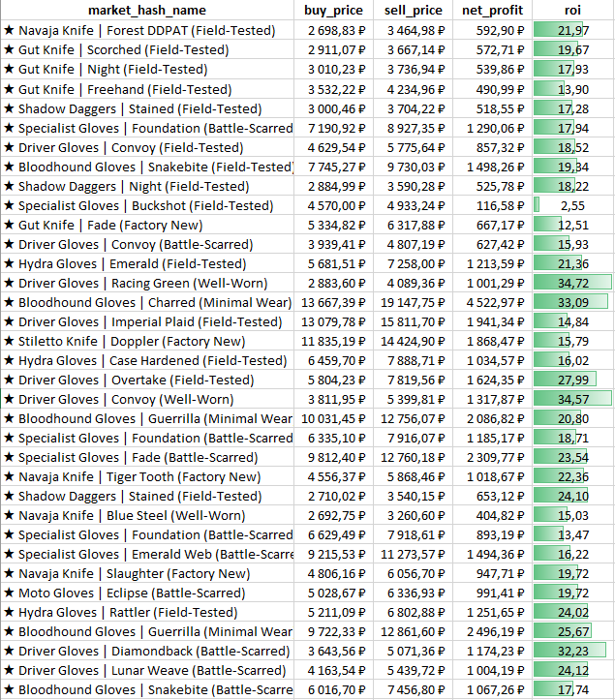Image resolution: width=615 pixels, height=700 pixels.
Task: Click Moto Gloves Eclipse name cell
Action: coord(147,593)
